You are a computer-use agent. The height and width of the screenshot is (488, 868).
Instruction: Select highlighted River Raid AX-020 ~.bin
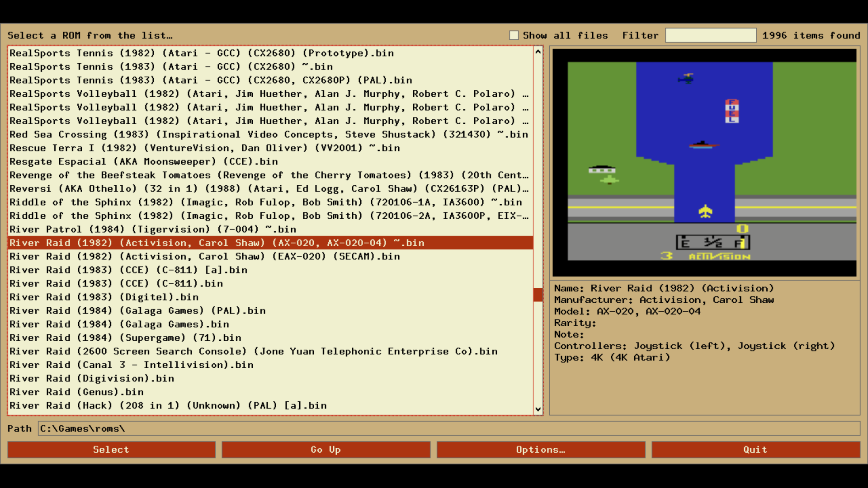point(270,243)
